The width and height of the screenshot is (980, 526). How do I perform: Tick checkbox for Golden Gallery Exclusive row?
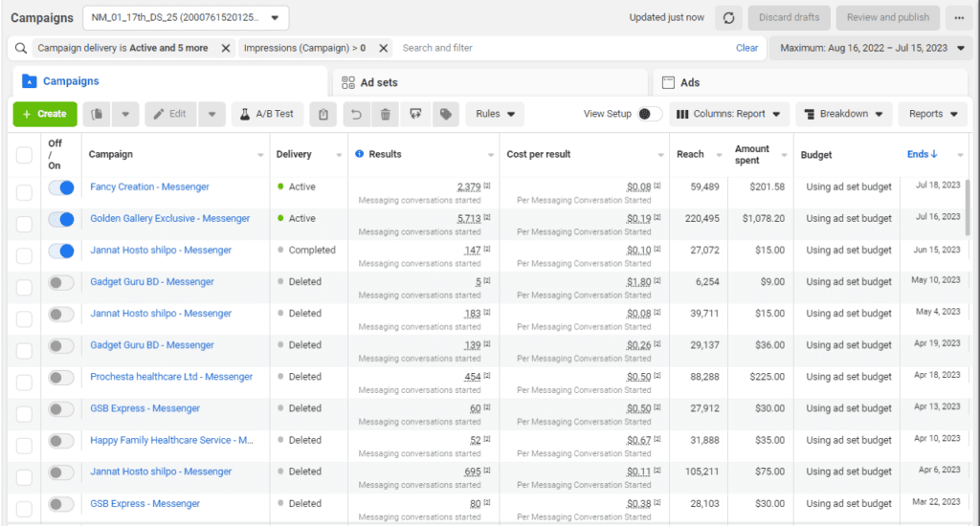coord(24,224)
